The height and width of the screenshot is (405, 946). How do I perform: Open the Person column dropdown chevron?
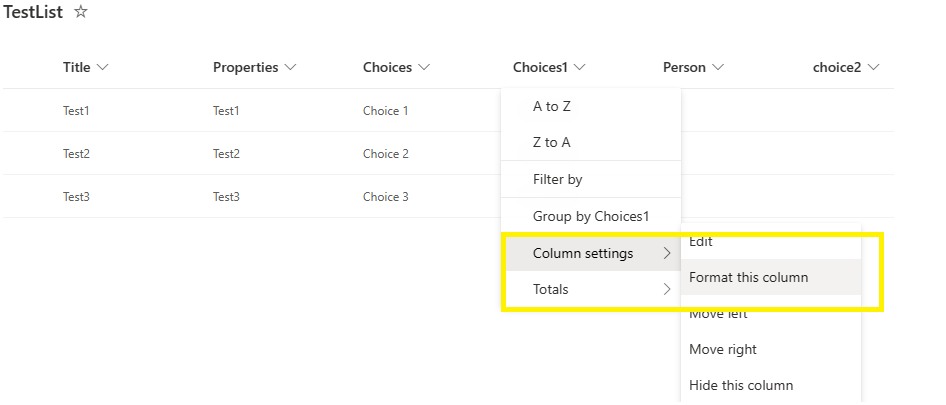(717, 68)
